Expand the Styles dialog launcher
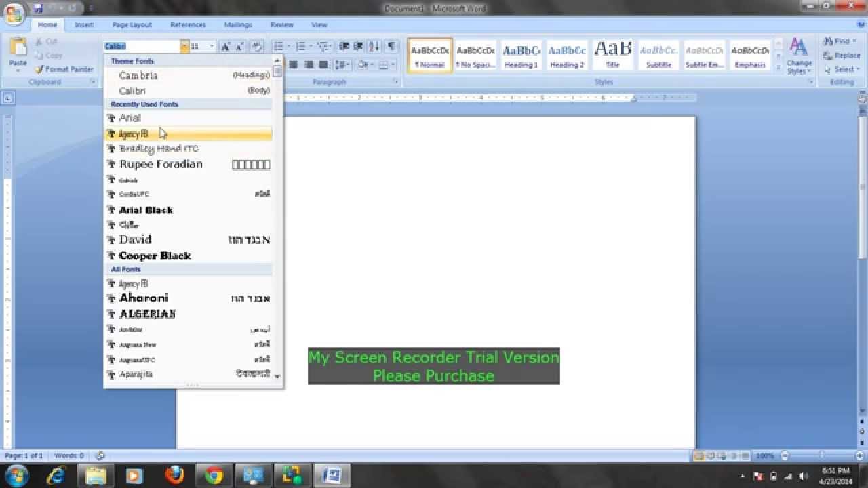 click(x=810, y=82)
